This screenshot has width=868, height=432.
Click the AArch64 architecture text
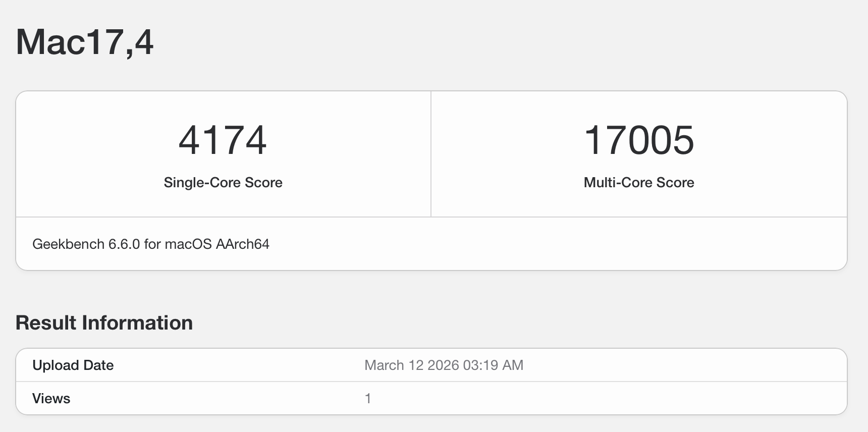[x=243, y=244]
